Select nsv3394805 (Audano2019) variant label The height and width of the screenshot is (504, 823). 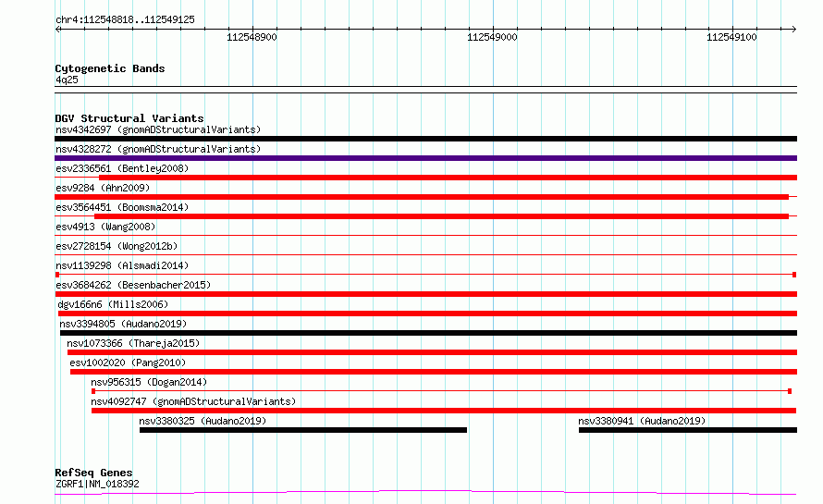click(123, 324)
